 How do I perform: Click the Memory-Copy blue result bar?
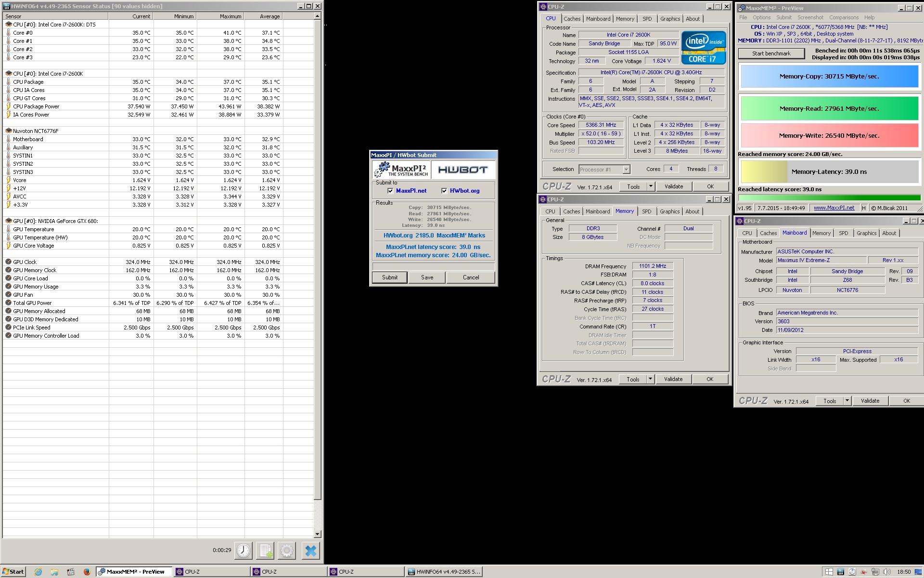click(x=829, y=76)
